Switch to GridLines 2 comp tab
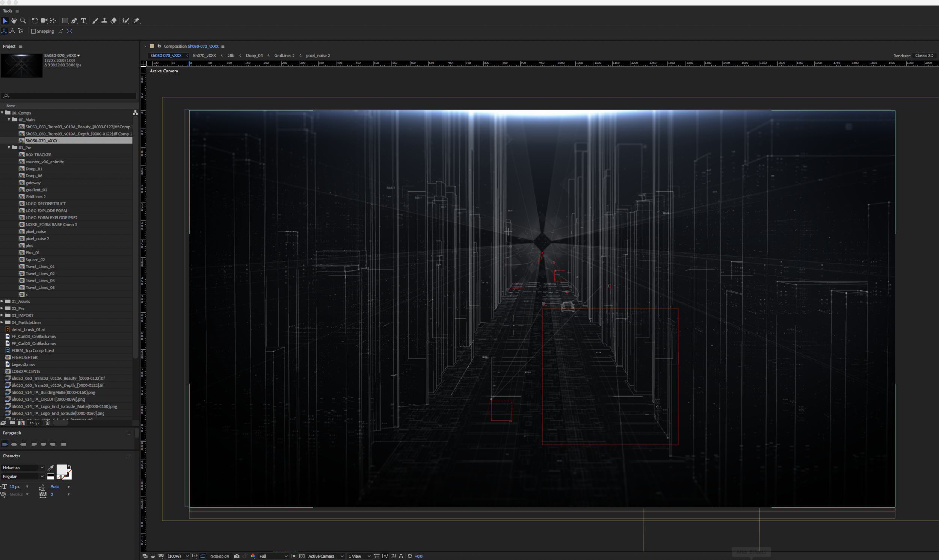The image size is (939, 560). [x=284, y=56]
